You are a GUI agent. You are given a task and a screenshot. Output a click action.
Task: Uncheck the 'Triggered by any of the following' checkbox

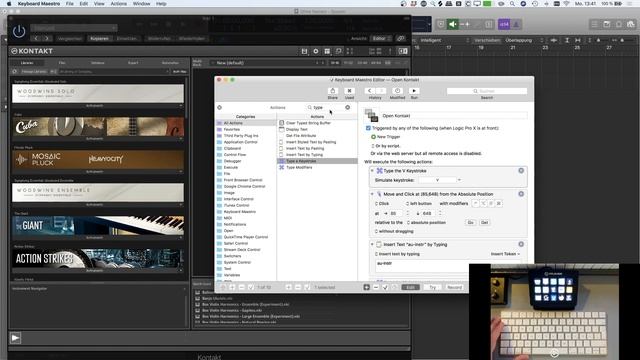pos(368,128)
